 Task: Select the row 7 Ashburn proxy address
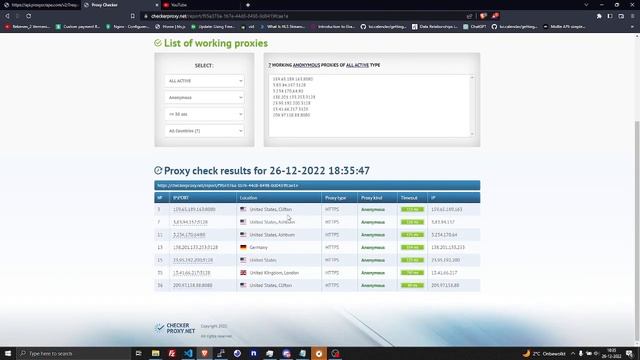(190, 222)
